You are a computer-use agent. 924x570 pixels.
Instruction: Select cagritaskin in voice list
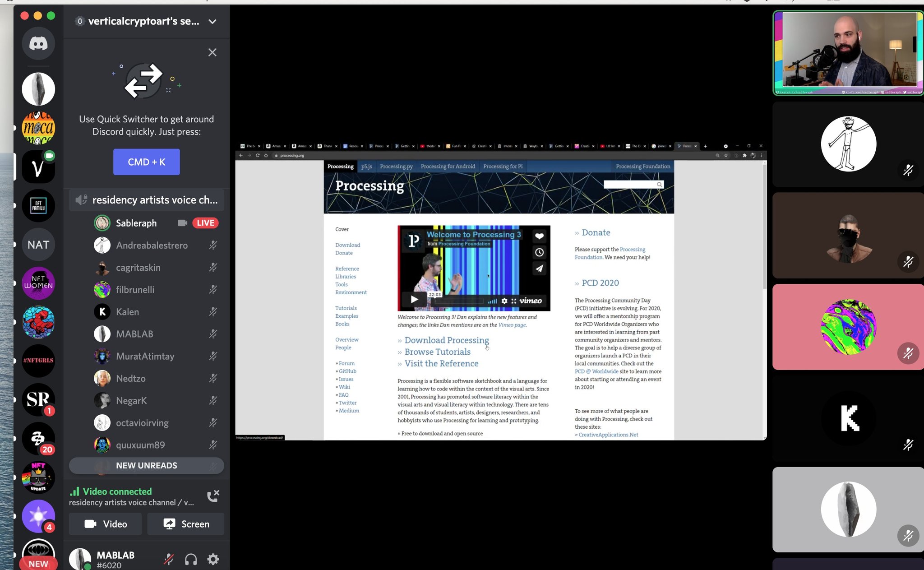[x=138, y=268]
